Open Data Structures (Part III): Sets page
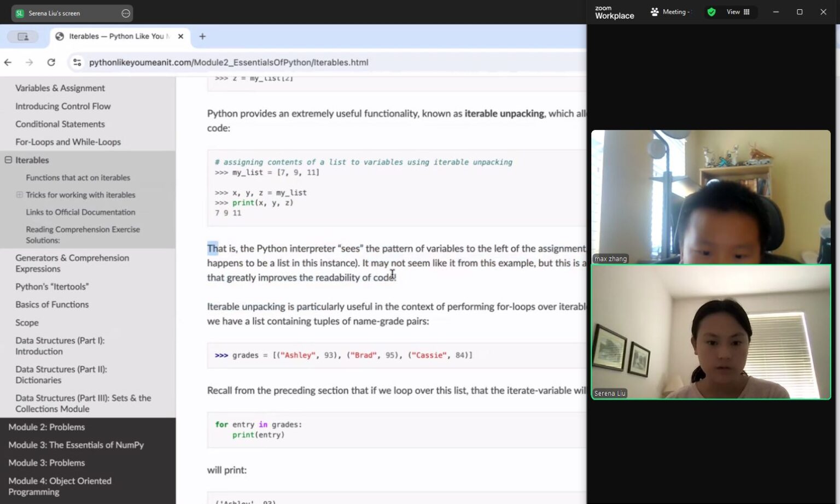Screen dimensions: 840x504 (83, 403)
